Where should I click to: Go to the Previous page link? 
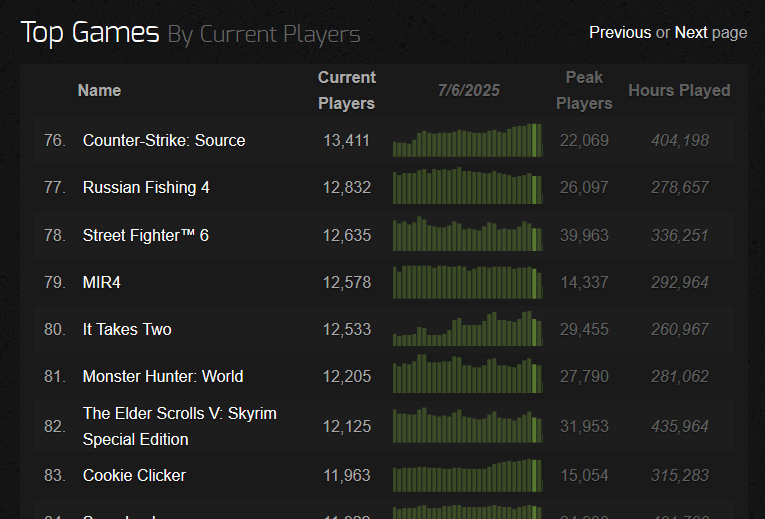(x=620, y=33)
